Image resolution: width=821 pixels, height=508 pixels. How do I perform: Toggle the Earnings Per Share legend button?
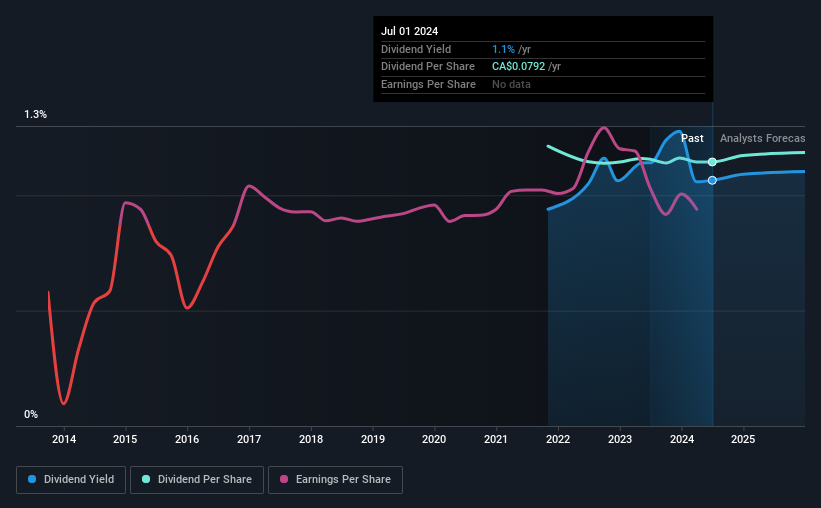[x=335, y=480]
